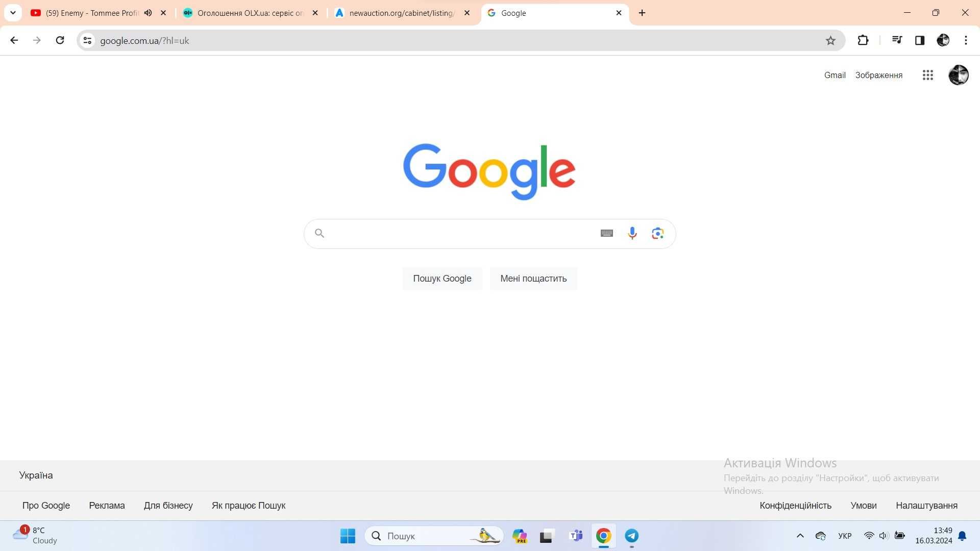Open Copilot preview icon in taskbar
980x551 pixels.
click(520, 536)
